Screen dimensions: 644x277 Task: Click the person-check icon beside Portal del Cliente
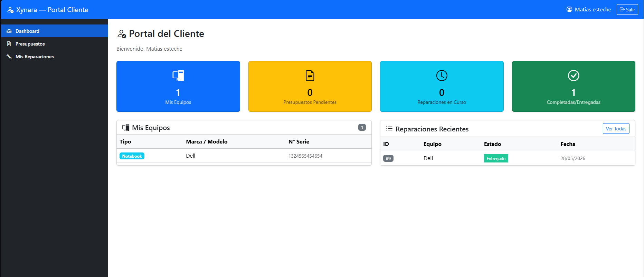(x=122, y=34)
